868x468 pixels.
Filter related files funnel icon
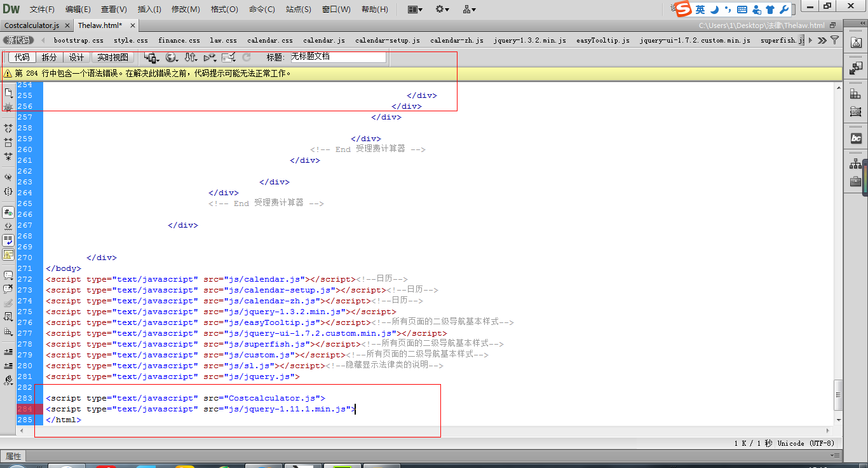coord(834,40)
